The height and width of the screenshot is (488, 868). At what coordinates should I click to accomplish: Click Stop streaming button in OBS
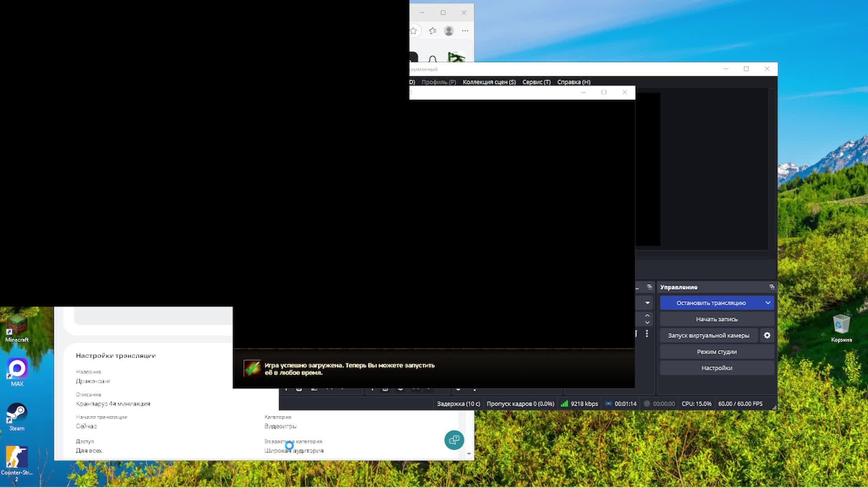point(711,303)
